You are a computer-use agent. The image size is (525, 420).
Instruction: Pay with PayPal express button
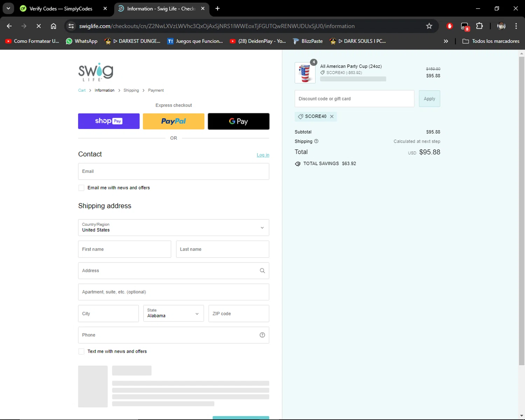tap(174, 121)
